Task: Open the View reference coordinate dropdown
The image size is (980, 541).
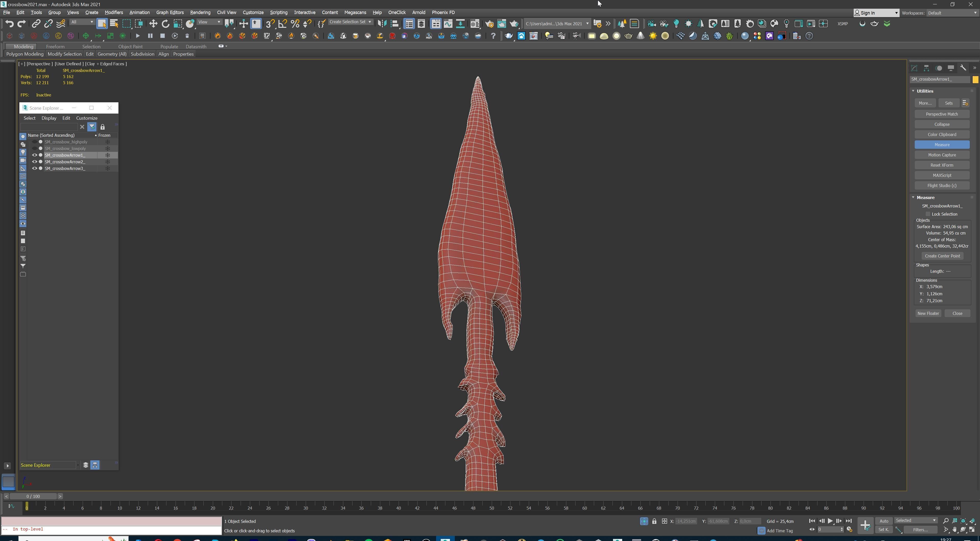Action: tap(209, 22)
